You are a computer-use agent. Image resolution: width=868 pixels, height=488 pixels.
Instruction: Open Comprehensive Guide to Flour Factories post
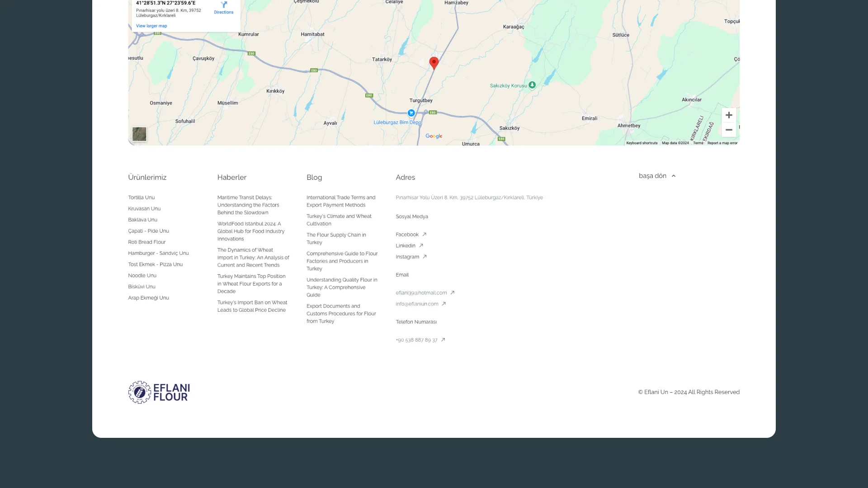click(342, 261)
